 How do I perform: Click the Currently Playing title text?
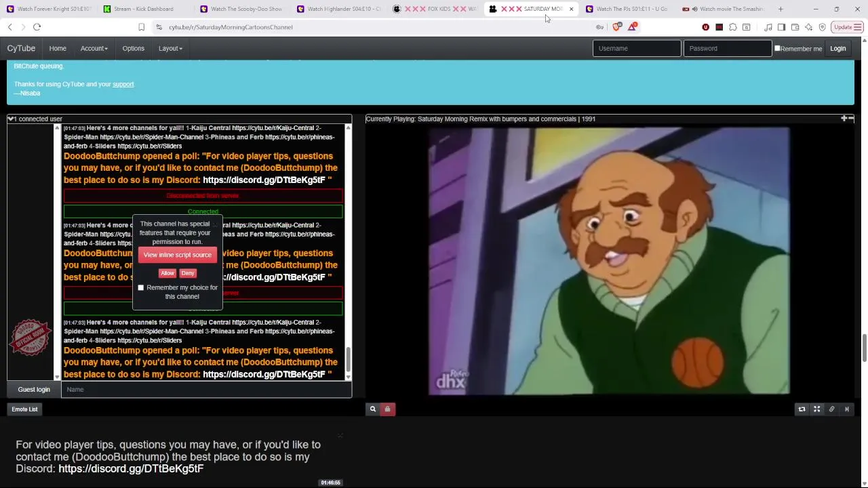480,119
